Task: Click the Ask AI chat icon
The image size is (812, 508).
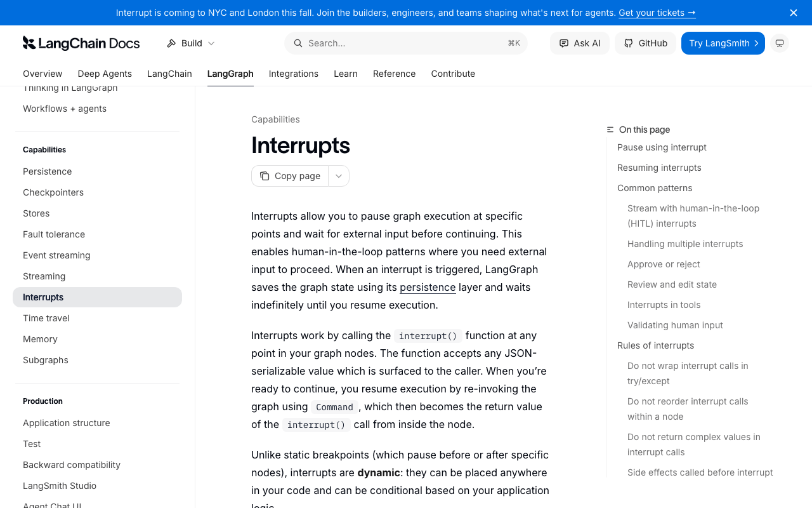Action: point(563,43)
